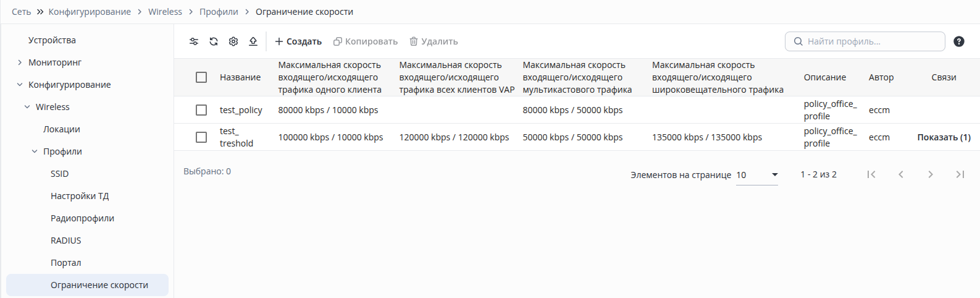Viewport: 980px width, 298px height.
Task: Focus the Найти профиль search field
Action: [865, 41]
